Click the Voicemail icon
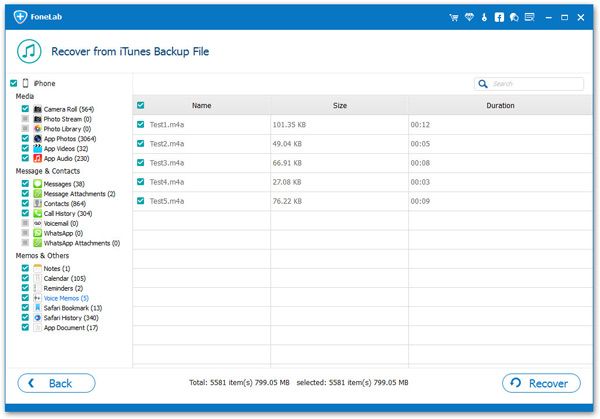 [38, 223]
